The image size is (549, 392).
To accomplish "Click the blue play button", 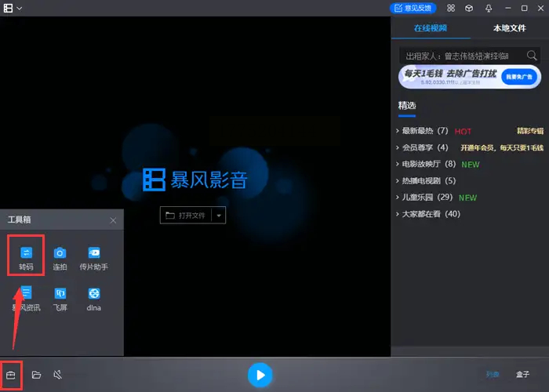I will tap(260, 376).
